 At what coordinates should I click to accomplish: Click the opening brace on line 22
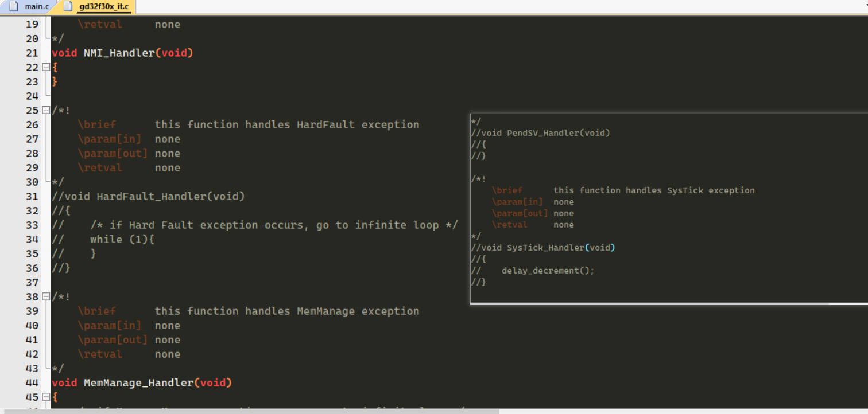pyautogui.click(x=55, y=67)
